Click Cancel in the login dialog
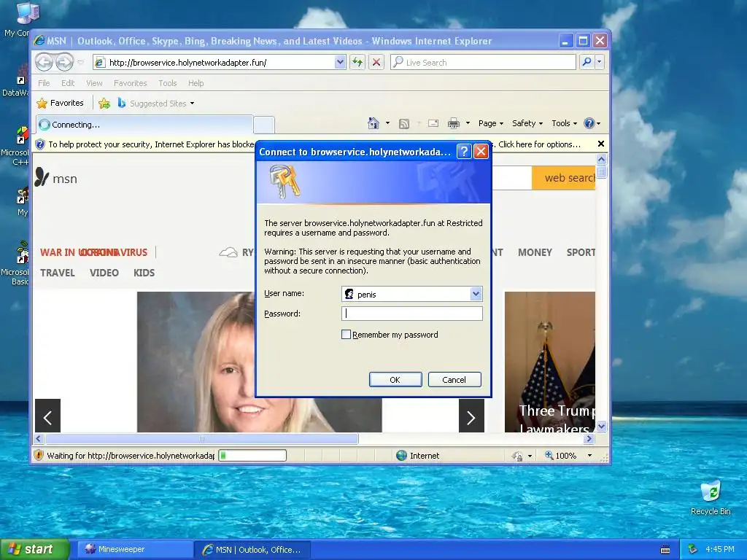The width and height of the screenshot is (747, 560). pyautogui.click(x=454, y=379)
